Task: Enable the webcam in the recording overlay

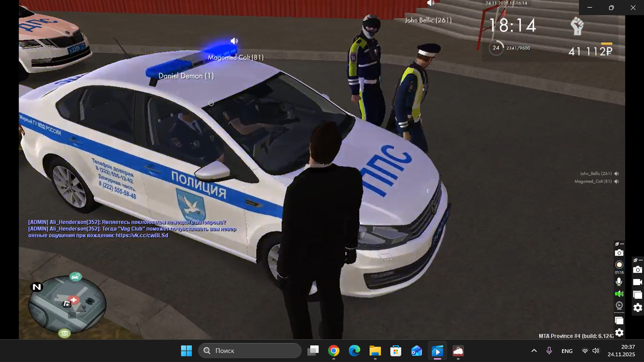Action: [x=619, y=305]
